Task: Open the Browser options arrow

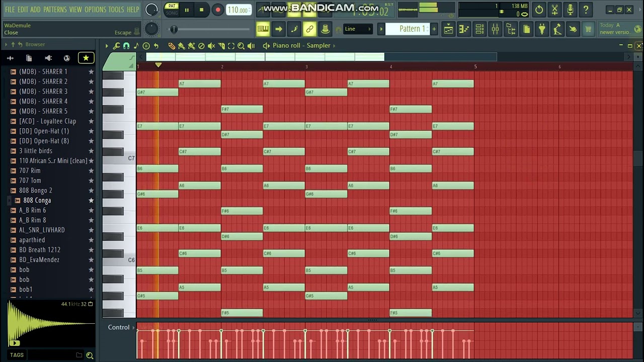Action: [x=6, y=45]
